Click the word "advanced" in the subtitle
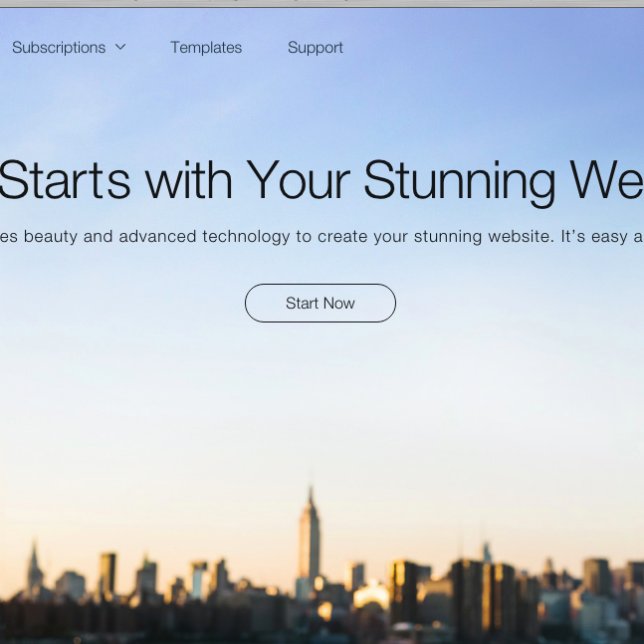The height and width of the screenshot is (644, 644). (157, 236)
